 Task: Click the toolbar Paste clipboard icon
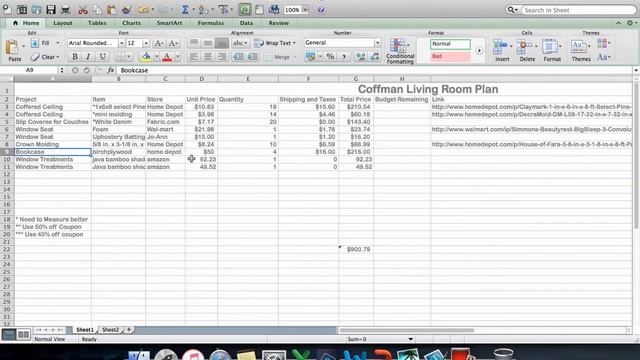point(111,9)
